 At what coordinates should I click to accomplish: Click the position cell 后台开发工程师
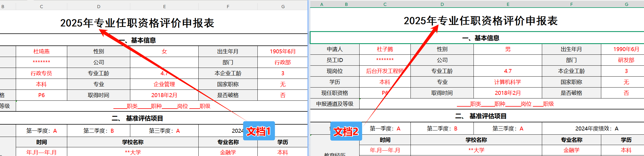pos(385,71)
